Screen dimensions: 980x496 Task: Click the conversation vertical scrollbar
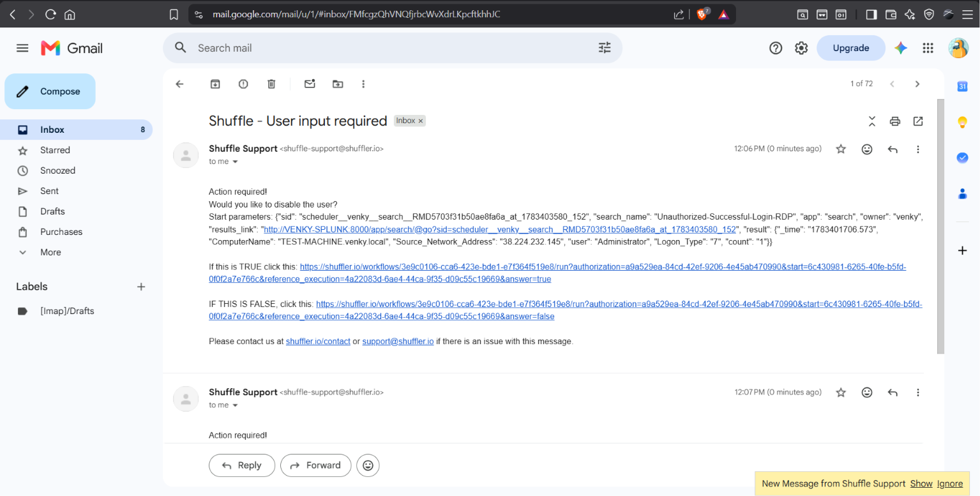940,227
